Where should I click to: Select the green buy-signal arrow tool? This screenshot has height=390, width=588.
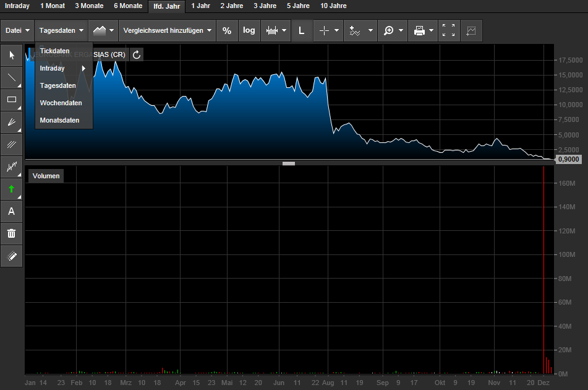pyautogui.click(x=11, y=189)
